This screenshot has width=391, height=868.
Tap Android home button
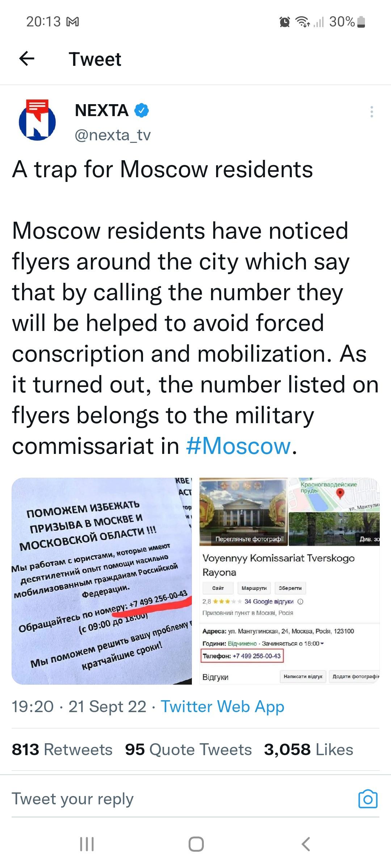pos(196,844)
